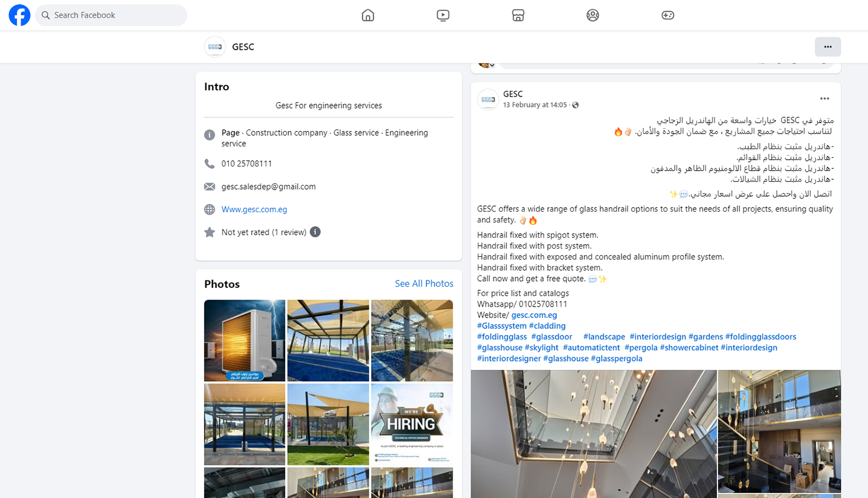Click the #automatictent hashtag
The image size is (868, 498).
click(591, 348)
